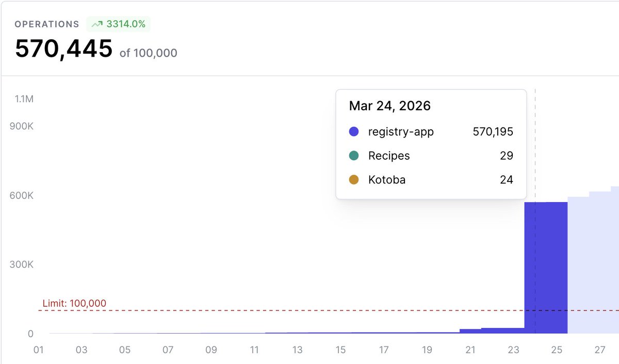Click the small bar at day 23

(x=503, y=330)
